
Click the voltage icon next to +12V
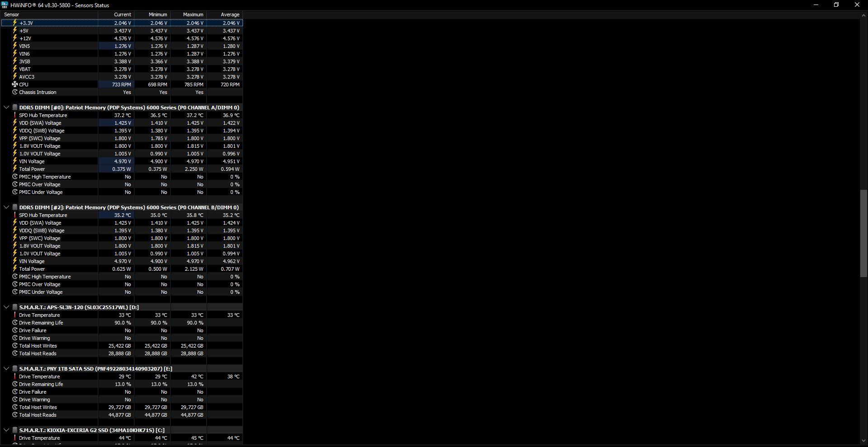tap(15, 38)
